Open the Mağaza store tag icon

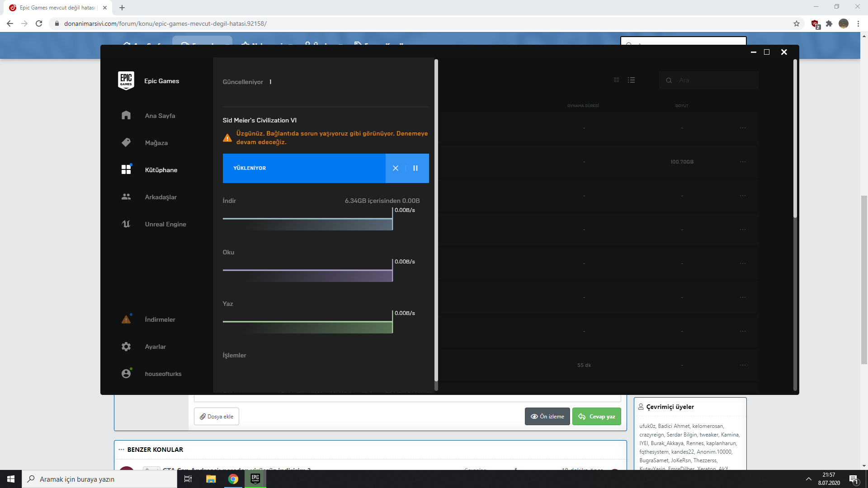126,142
